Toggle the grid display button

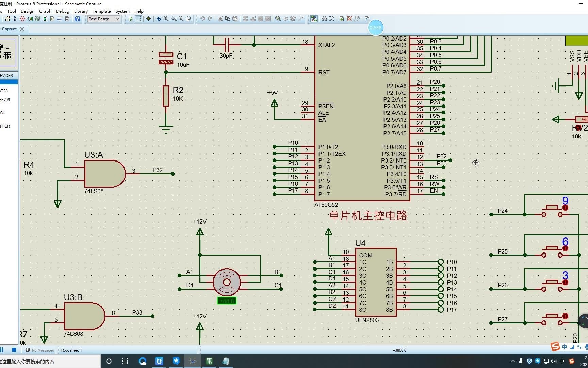coord(138,19)
